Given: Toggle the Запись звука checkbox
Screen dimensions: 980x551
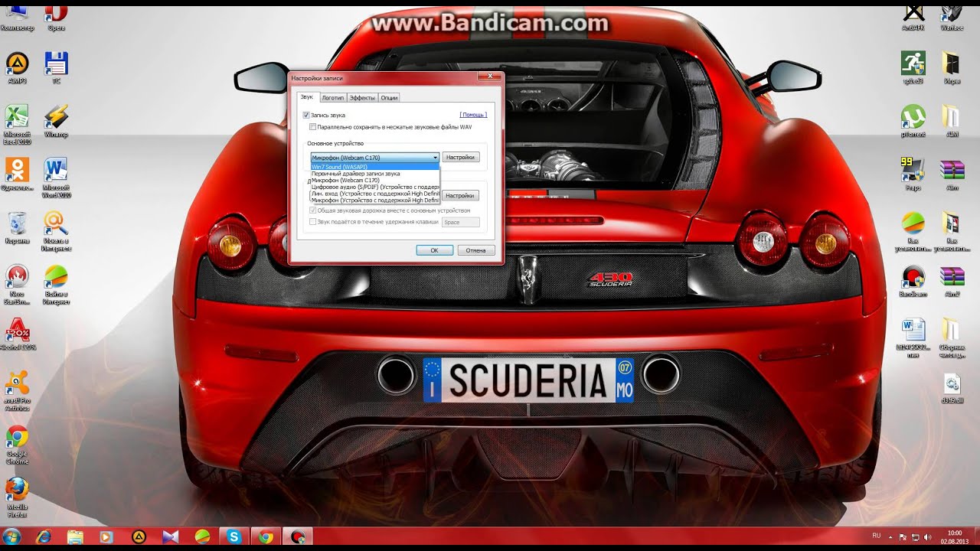Looking at the screenshot, I should (306, 115).
